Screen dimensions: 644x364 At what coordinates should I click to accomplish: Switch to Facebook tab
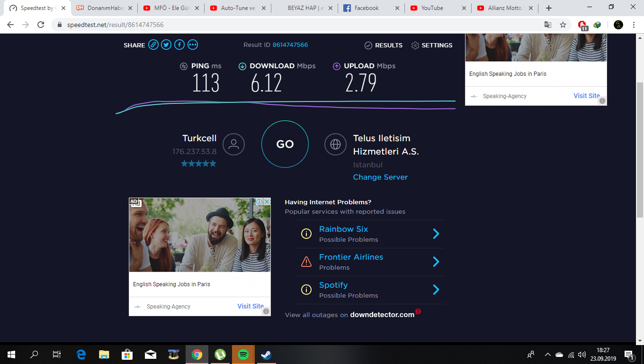[x=372, y=8]
